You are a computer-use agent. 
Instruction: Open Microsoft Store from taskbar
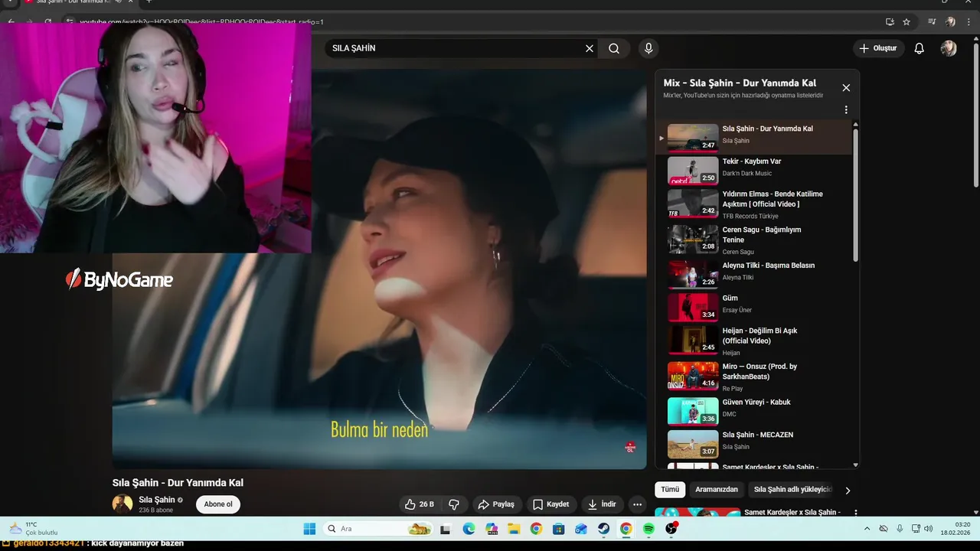[558, 529]
